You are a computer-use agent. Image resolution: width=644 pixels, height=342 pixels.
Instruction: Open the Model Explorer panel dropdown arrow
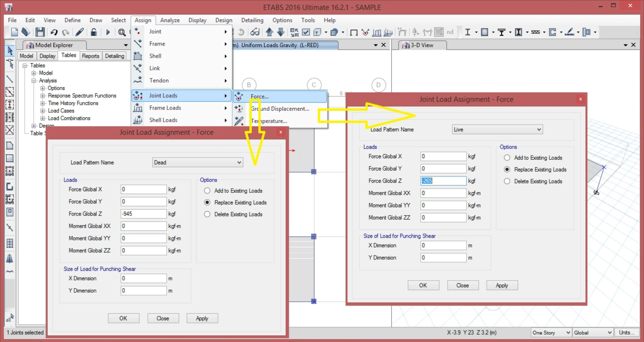tap(126, 45)
